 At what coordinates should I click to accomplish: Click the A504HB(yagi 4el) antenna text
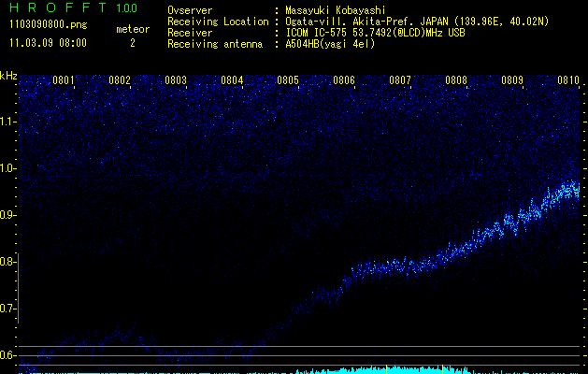tap(330, 44)
